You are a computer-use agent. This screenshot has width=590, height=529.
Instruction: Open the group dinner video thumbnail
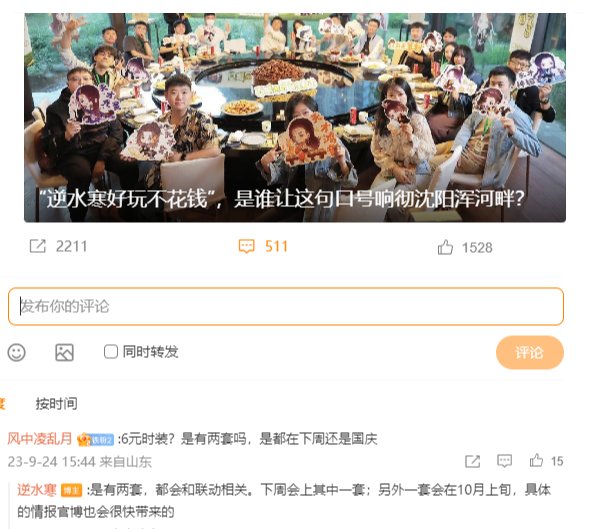pos(295,117)
